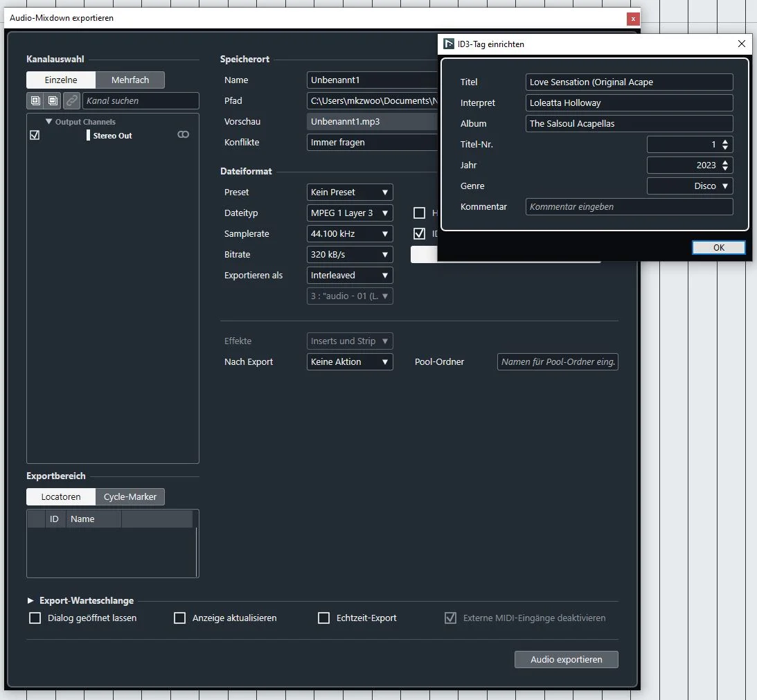757x700 pixels.
Task: Select the Locatoren tab
Action: [x=61, y=496]
